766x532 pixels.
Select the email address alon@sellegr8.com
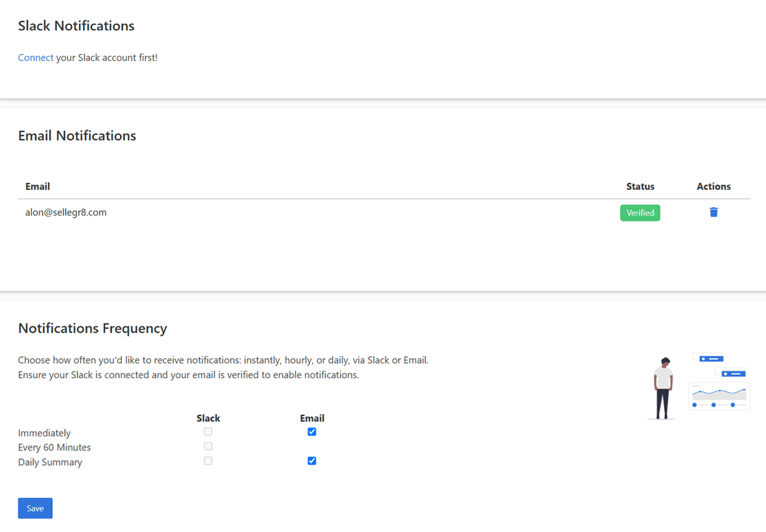point(66,212)
